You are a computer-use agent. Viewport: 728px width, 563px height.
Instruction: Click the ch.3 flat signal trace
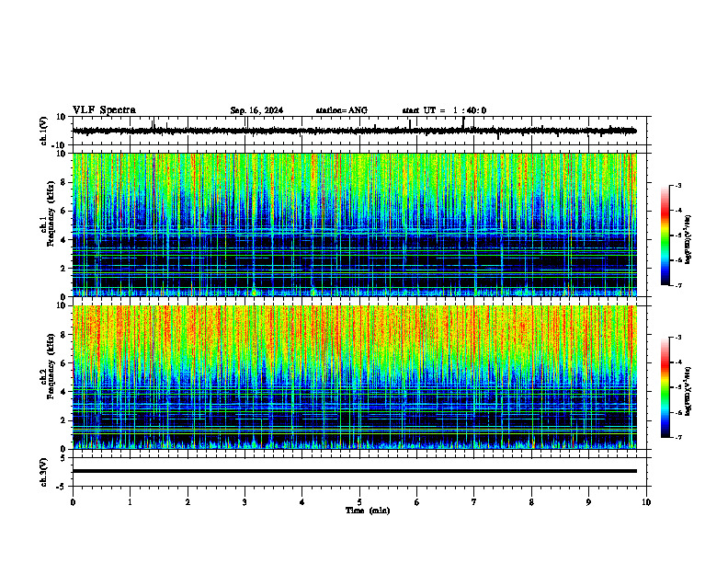(354, 471)
